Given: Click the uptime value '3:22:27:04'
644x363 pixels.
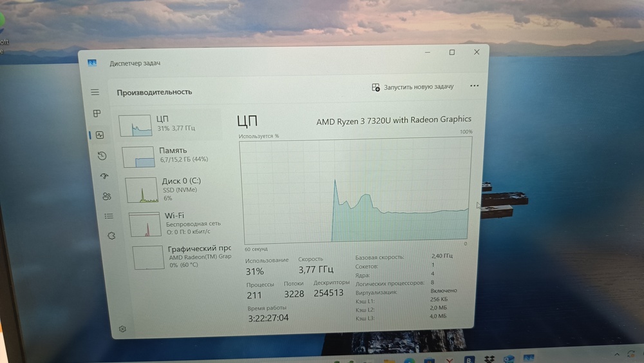Looking at the screenshot, I should pyautogui.click(x=268, y=318).
